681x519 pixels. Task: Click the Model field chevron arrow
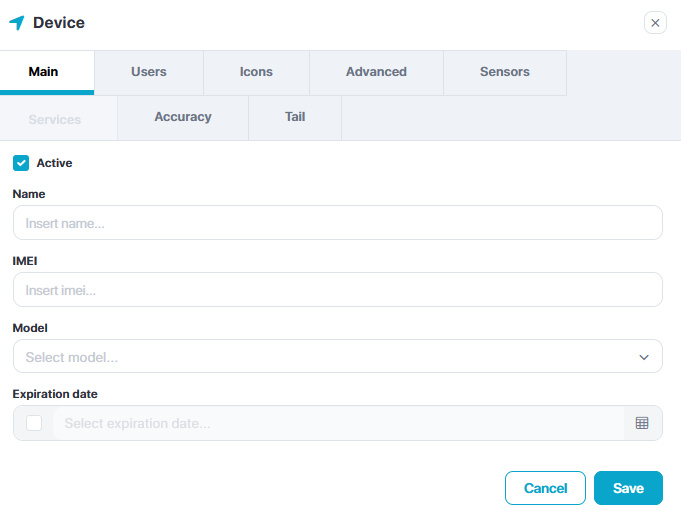643,357
